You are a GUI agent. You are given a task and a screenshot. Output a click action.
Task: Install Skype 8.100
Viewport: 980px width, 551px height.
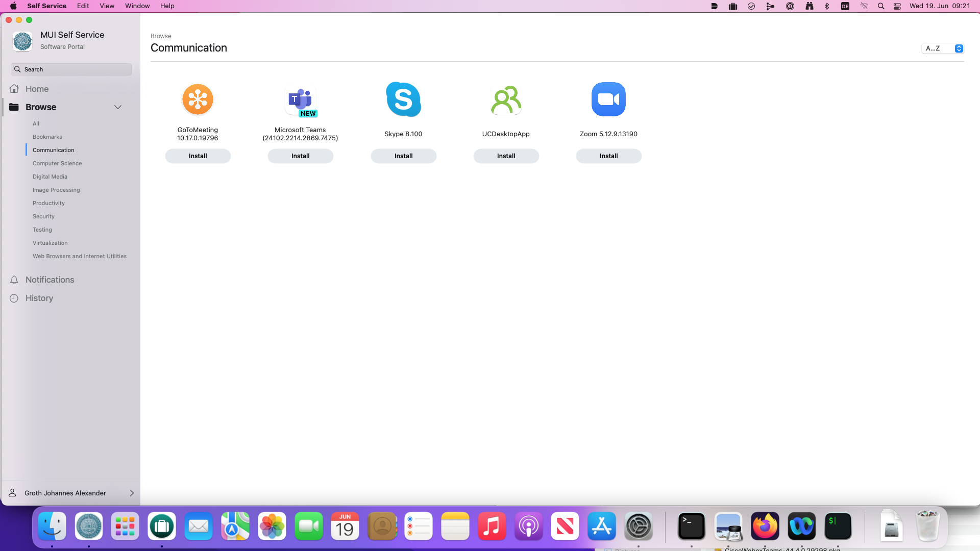click(x=403, y=156)
